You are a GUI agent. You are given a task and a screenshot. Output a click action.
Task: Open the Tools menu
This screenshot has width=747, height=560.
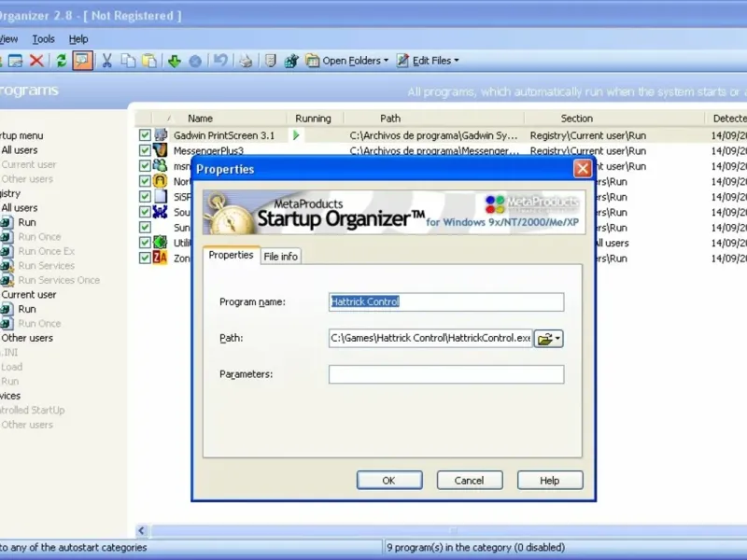(43, 39)
